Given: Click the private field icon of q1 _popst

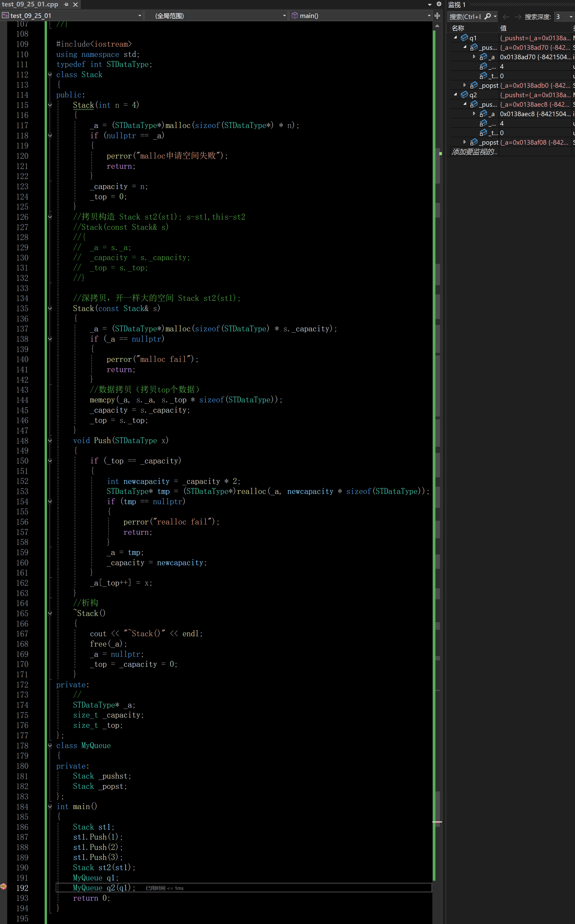Looking at the screenshot, I should tap(474, 85).
